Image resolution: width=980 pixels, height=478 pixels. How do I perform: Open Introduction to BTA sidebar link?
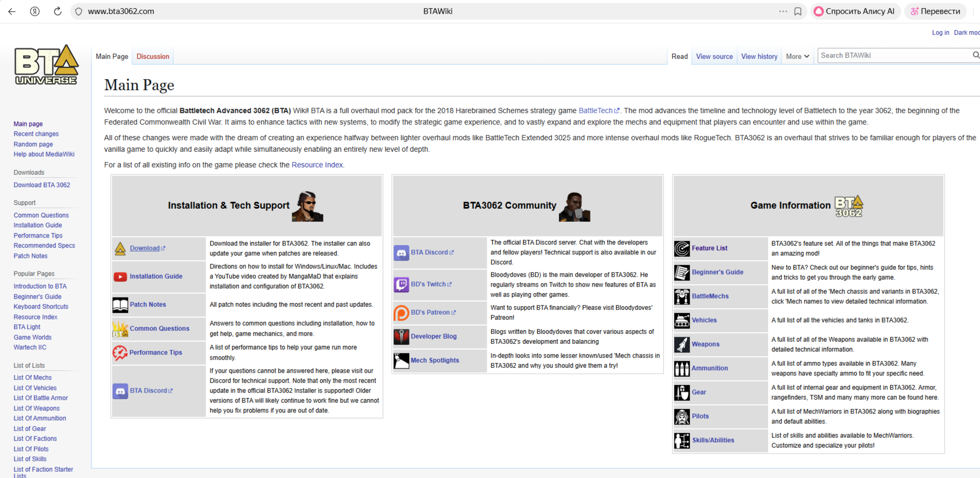tap(40, 286)
